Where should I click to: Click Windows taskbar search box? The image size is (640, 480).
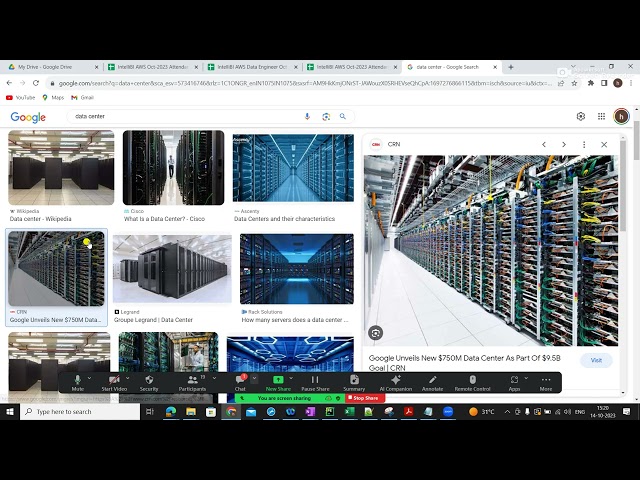pyautogui.click(x=80, y=412)
